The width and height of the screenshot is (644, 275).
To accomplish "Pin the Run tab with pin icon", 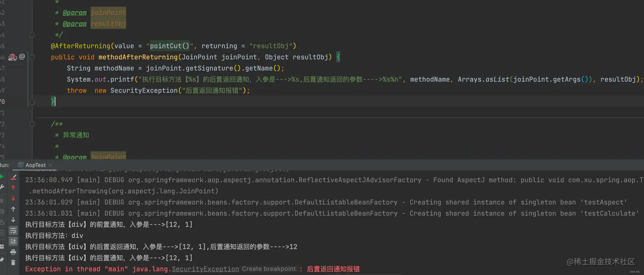I will click(x=2, y=260).
